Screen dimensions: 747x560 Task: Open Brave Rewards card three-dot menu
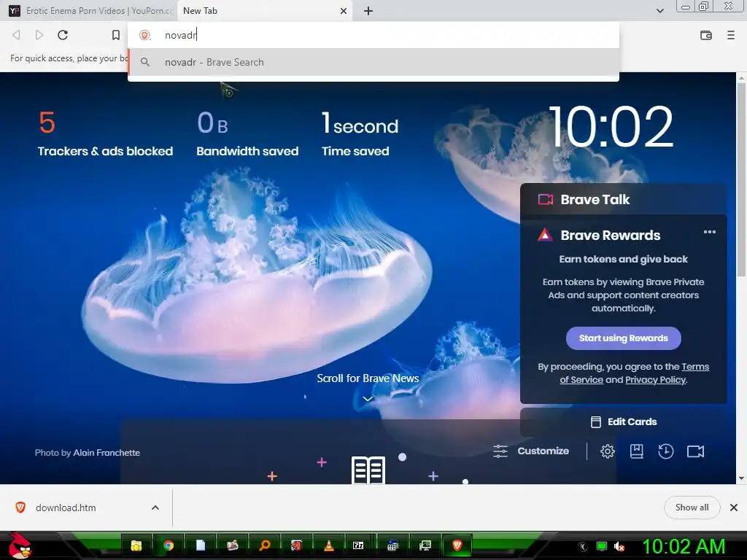coord(709,232)
